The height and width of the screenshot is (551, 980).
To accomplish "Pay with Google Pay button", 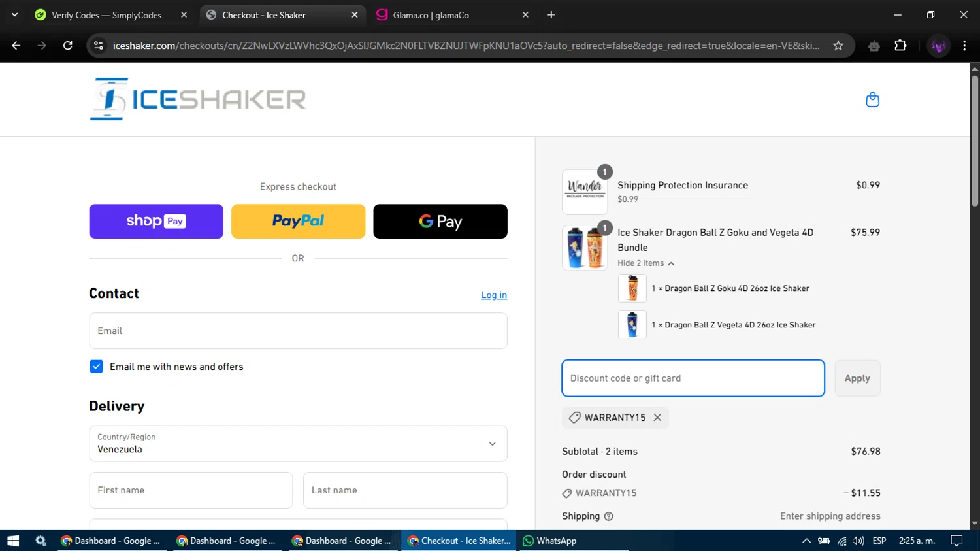I will 440,221.
